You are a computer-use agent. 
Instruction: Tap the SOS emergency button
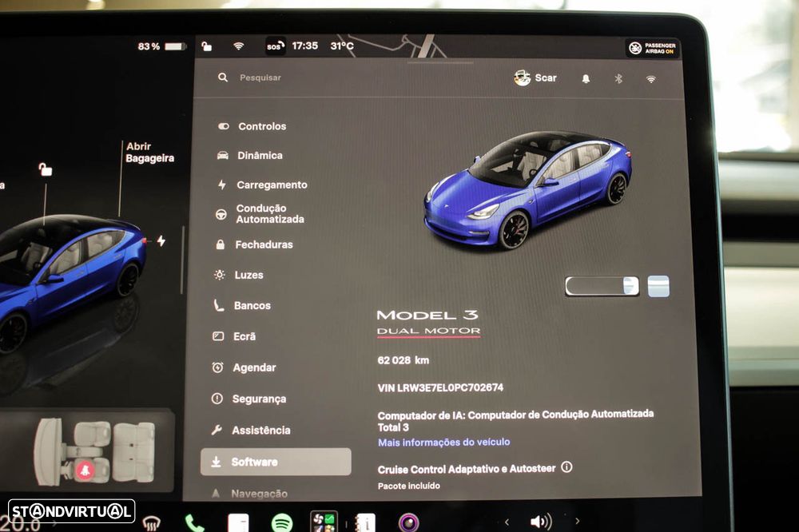(275, 46)
